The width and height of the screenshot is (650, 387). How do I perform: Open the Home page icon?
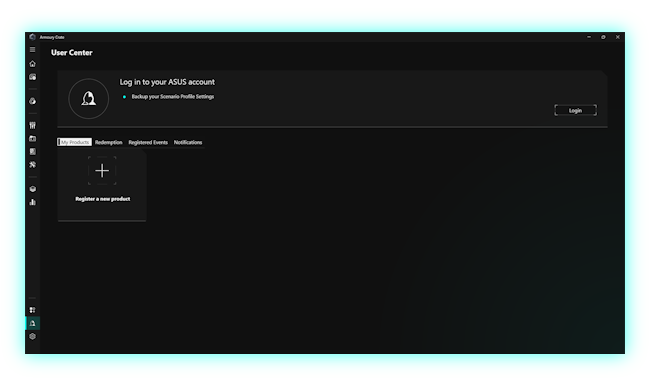point(32,63)
